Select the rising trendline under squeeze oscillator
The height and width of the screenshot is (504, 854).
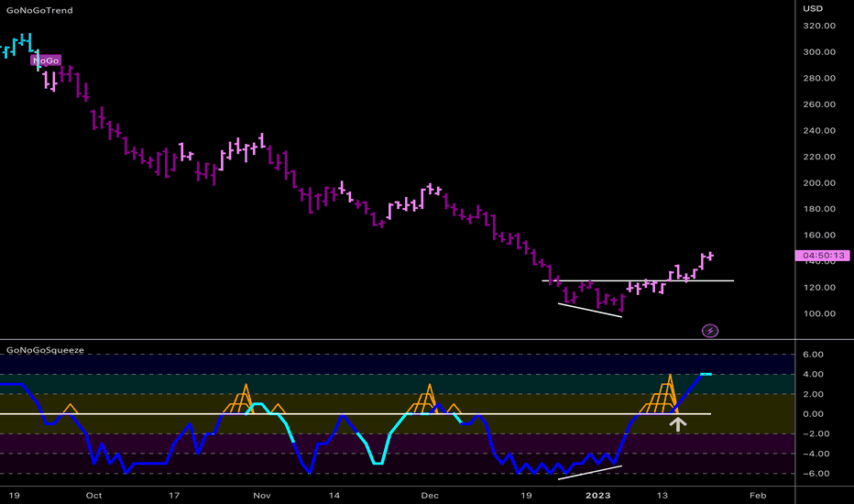pos(590,473)
